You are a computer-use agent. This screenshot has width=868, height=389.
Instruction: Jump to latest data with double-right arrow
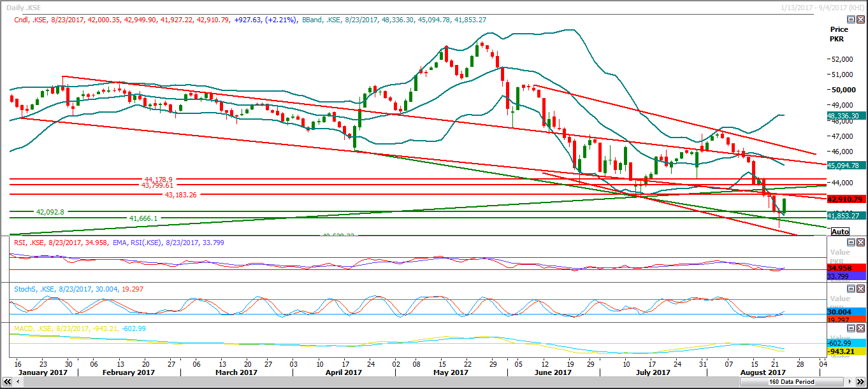point(861,382)
